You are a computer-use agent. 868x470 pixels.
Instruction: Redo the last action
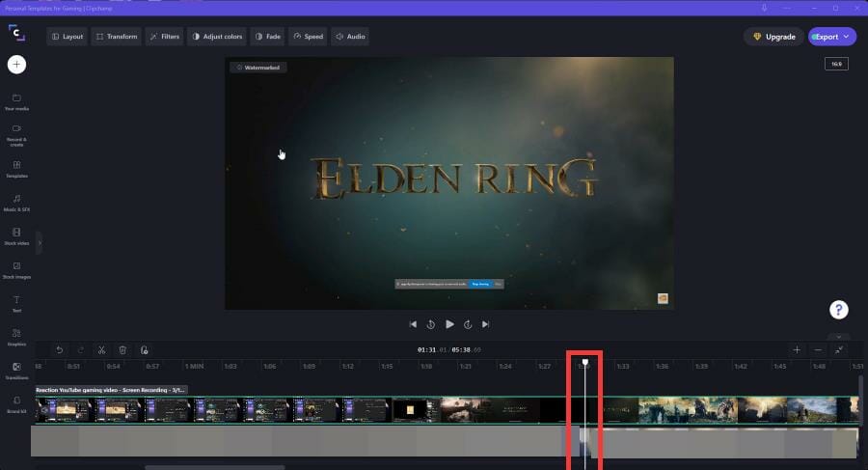coord(81,349)
